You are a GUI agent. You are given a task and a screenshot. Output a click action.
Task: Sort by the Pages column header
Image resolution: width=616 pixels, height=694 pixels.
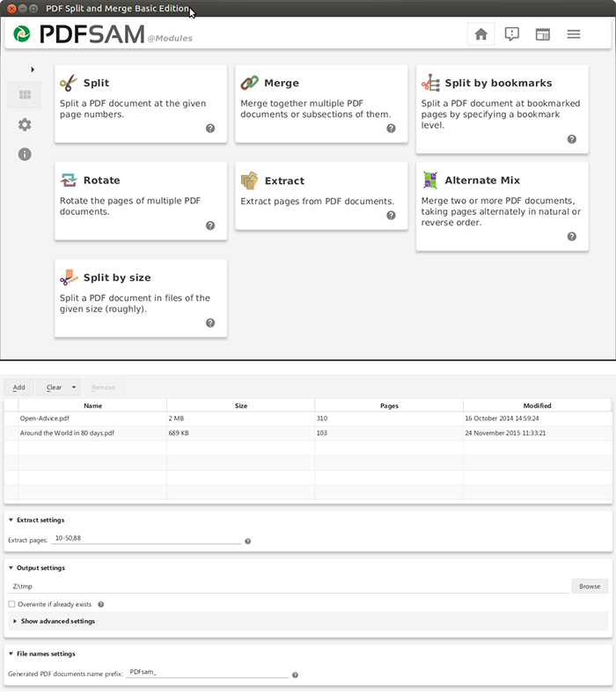(x=389, y=405)
